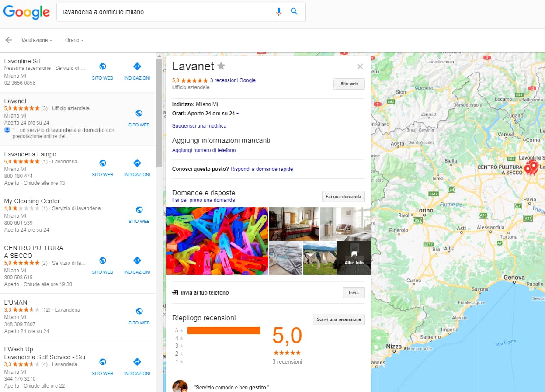Open the colorful clothespins photo
This screenshot has width=545, height=392.
point(217,241)
